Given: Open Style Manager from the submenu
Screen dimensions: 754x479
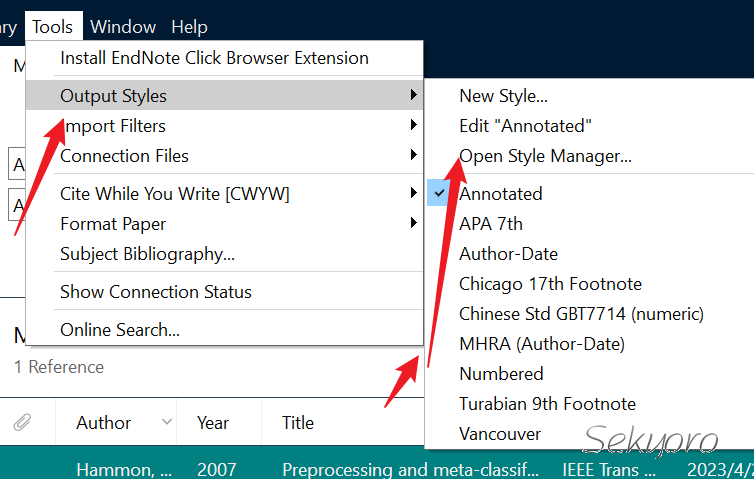Looking at the screenshot, I should (x=545, y=156).
